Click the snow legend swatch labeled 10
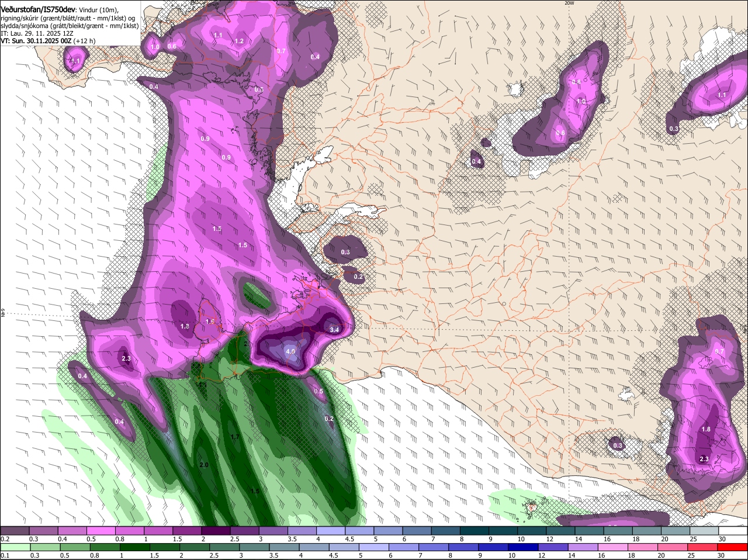The height and width of the screenshot is (560, 748). click(531, 530)
